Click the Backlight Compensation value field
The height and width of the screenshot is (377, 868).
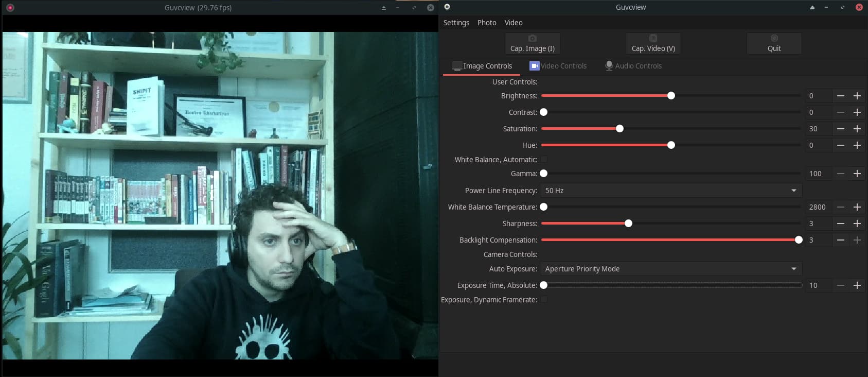coord(819,240)
